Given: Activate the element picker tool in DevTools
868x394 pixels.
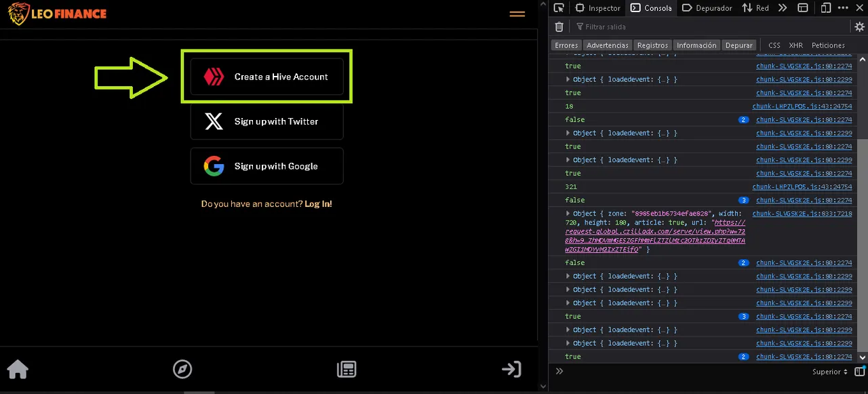Looking at the screenshot, I should pos(559,8).
